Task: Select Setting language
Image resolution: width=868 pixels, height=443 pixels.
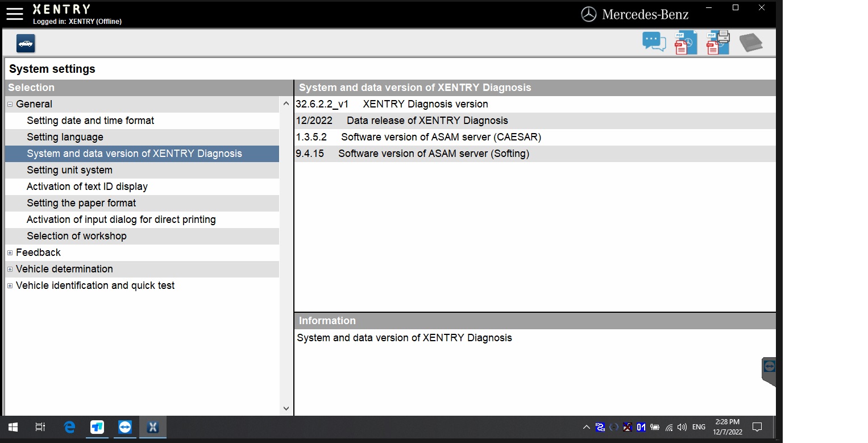Action: [x=142, y=137]
